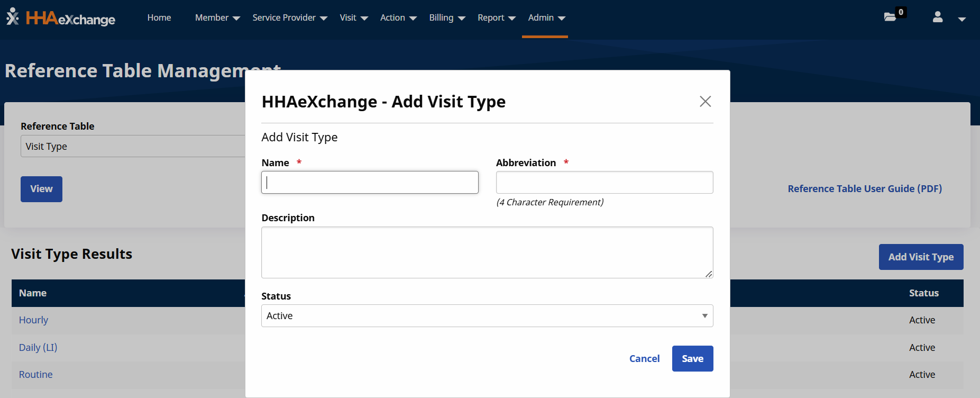Open the Service Provider menu
This screenshot has height=398, width=980.
289,18
